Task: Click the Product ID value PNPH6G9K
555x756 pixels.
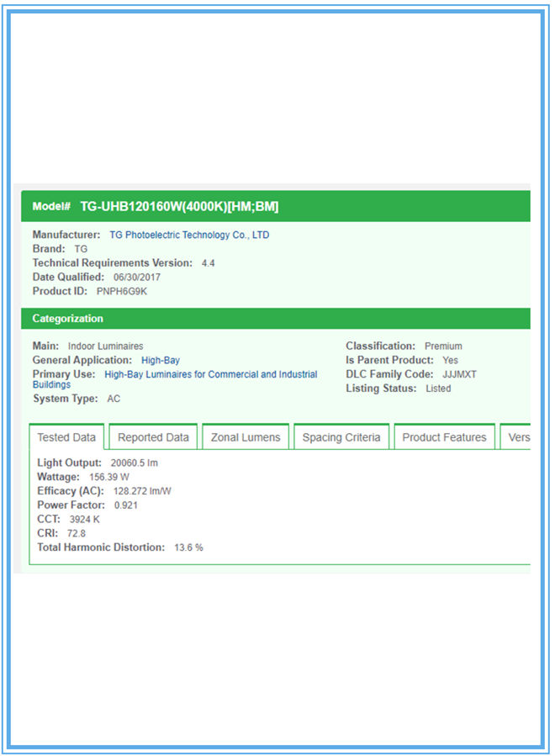Action: click(x=122, y=291)
